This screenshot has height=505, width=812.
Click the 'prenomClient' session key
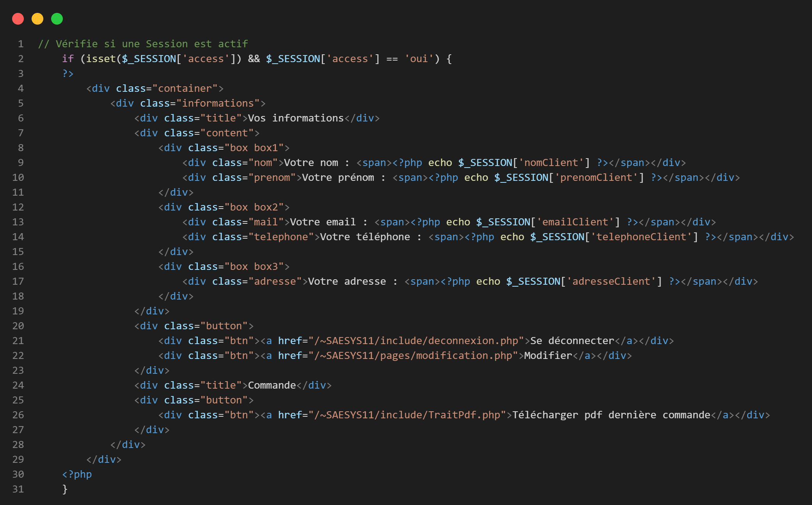click(x=596, y=177)
